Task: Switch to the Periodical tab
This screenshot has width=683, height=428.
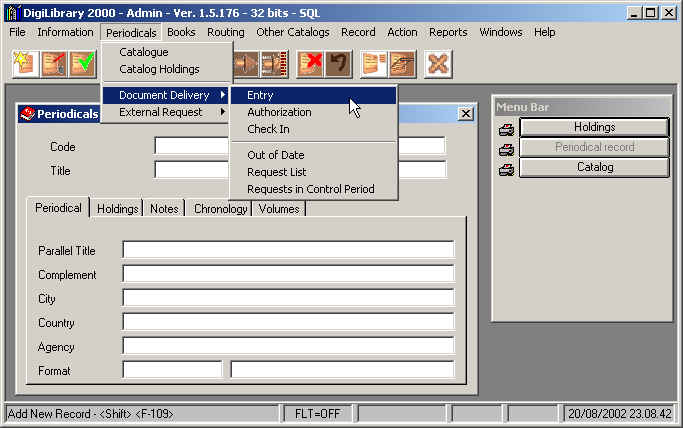Action: [x=58, y=208]
